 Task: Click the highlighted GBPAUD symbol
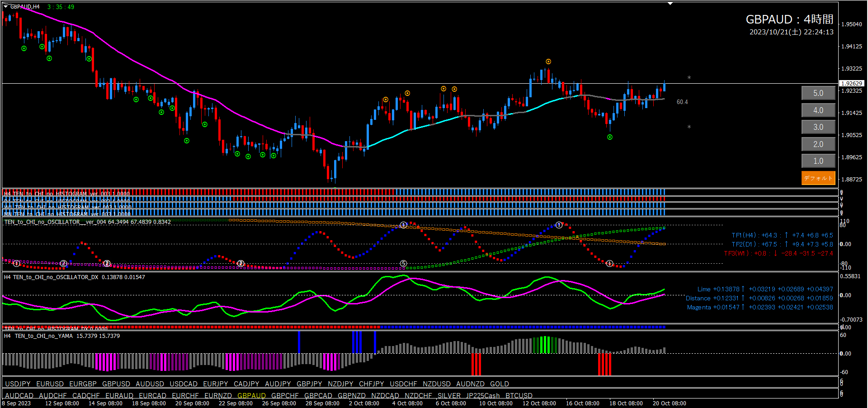[252, 396]
